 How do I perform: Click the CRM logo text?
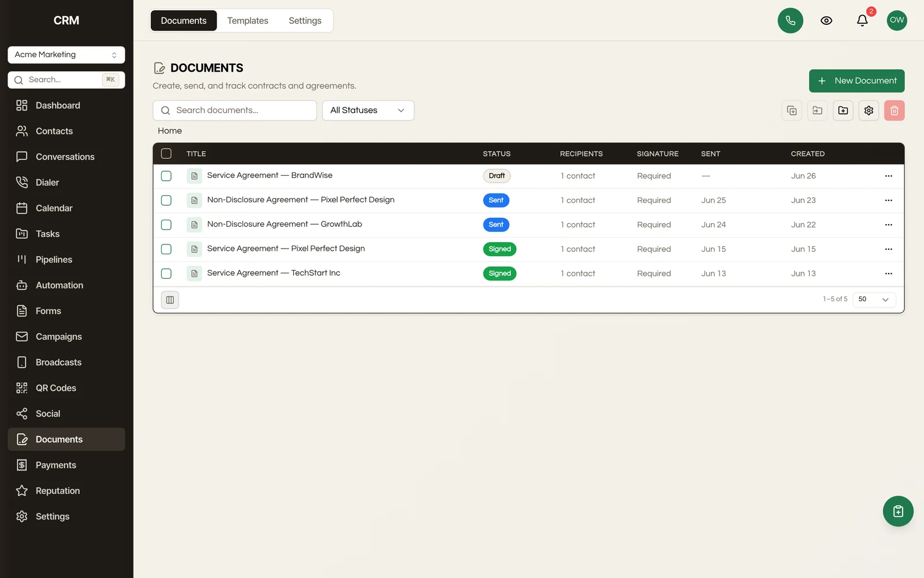coord(66,20)
